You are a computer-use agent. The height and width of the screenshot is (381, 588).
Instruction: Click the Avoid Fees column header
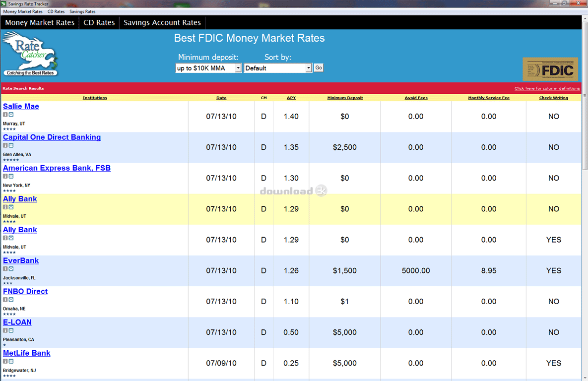pos(416,98)
